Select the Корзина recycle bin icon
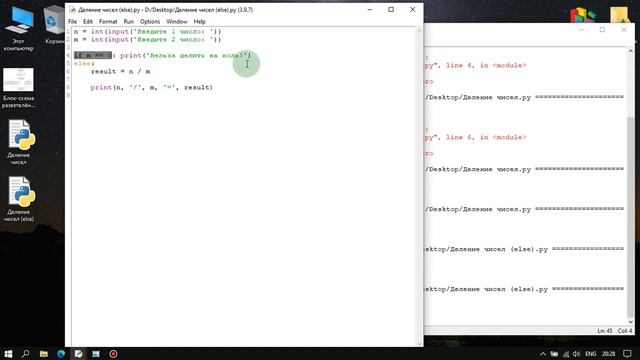640x360 pixels. pyautogui.click(x=54, y=25)
